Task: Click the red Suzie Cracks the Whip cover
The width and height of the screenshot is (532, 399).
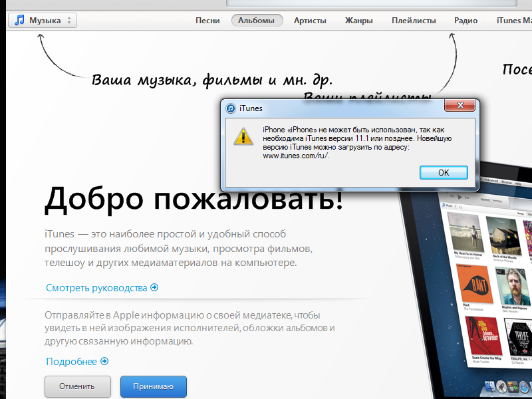Action: click(483, 336)
